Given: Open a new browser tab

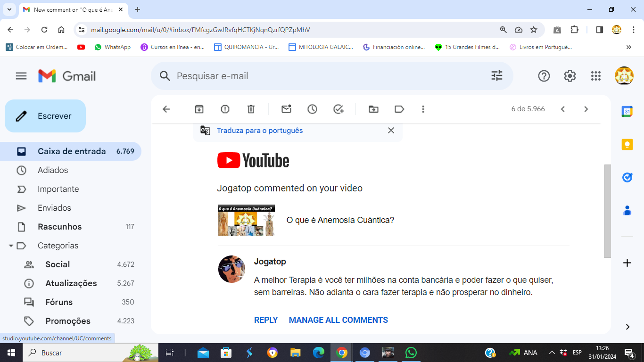Looking at the screenshot, I should pyautogui.click(x=138, y=9).
